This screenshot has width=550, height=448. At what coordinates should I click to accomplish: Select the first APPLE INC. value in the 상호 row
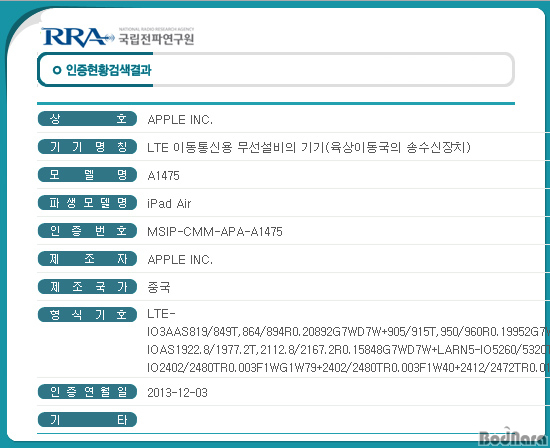[x=180, y=120]
